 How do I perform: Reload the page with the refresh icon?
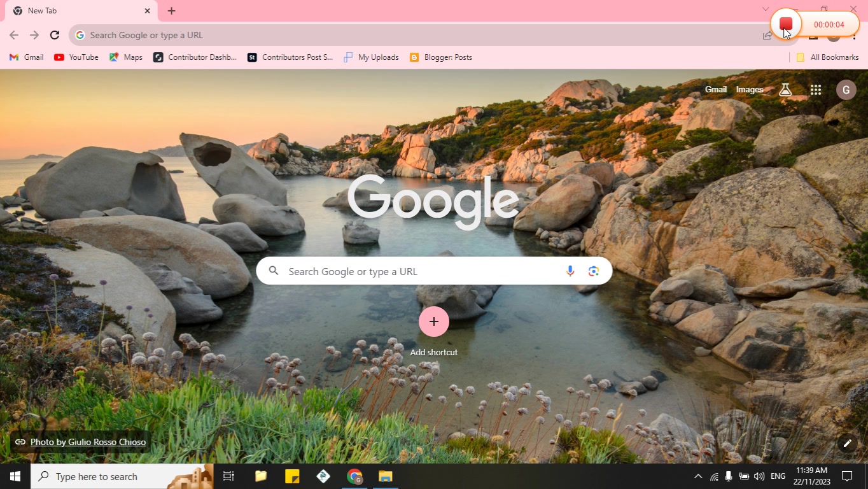coord(55,35)
